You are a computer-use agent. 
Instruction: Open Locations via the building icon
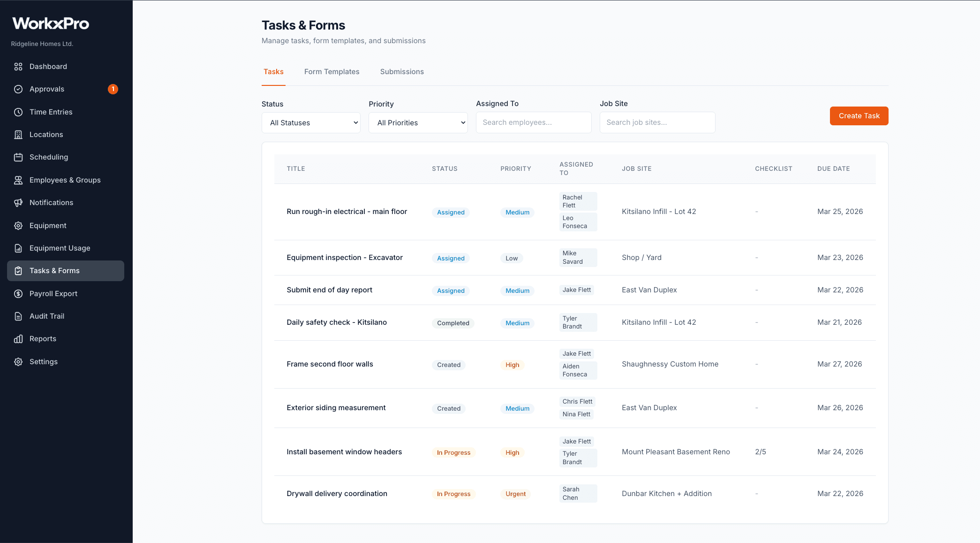[x=18, y=134]
